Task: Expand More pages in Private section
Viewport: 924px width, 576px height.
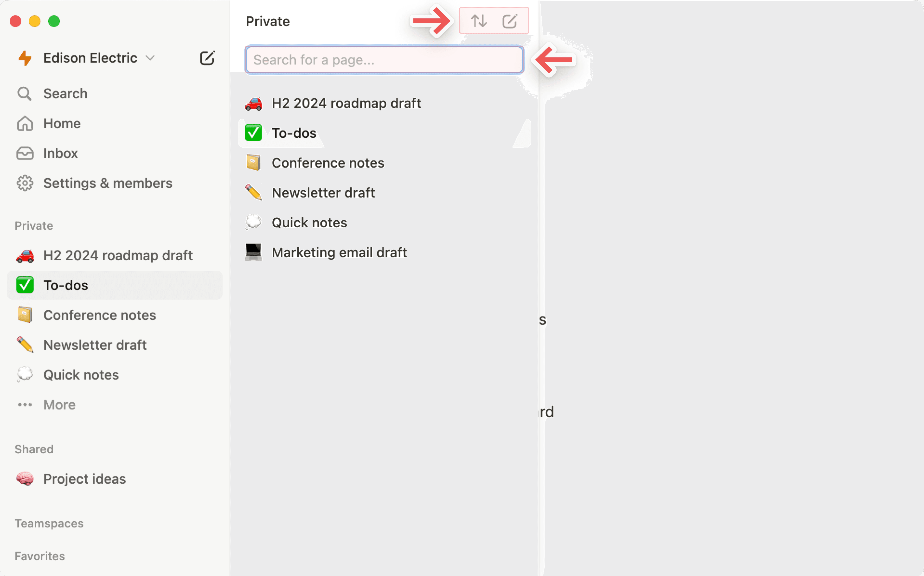Action: [x=59, y=405]
